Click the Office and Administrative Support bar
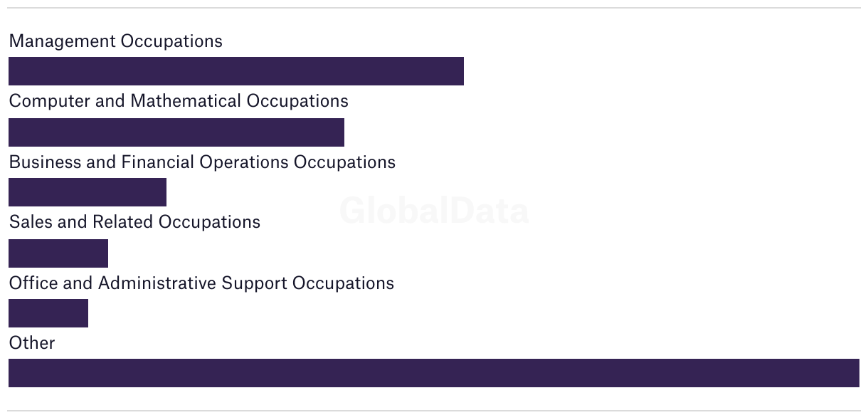Viewport: 868px width, 420px height. pyautogui.click(x=48, y=313)
